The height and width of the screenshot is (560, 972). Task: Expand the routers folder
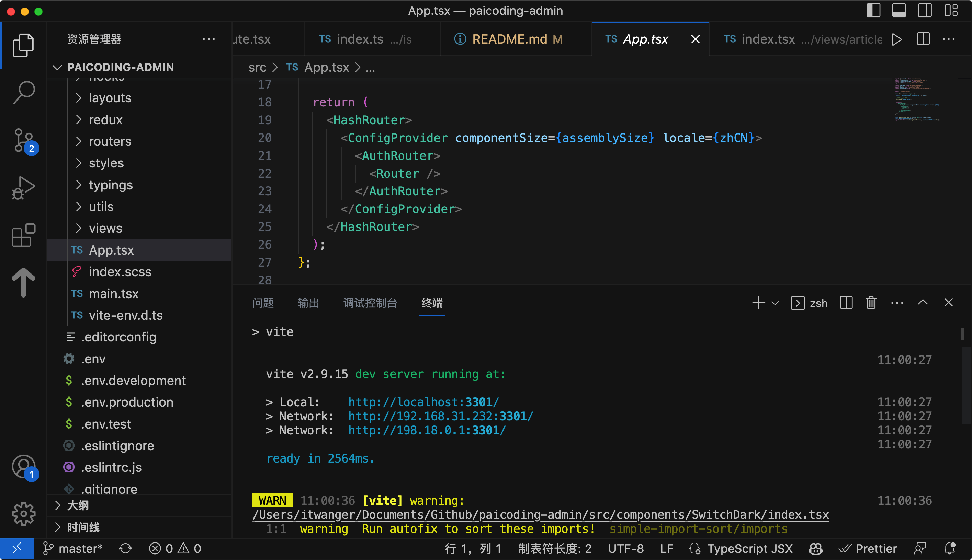110,141
